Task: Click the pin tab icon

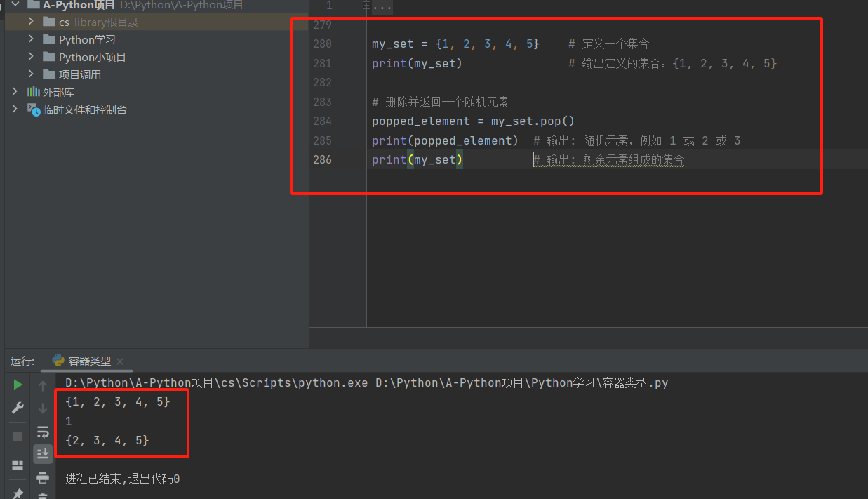Action: (18, 493)
